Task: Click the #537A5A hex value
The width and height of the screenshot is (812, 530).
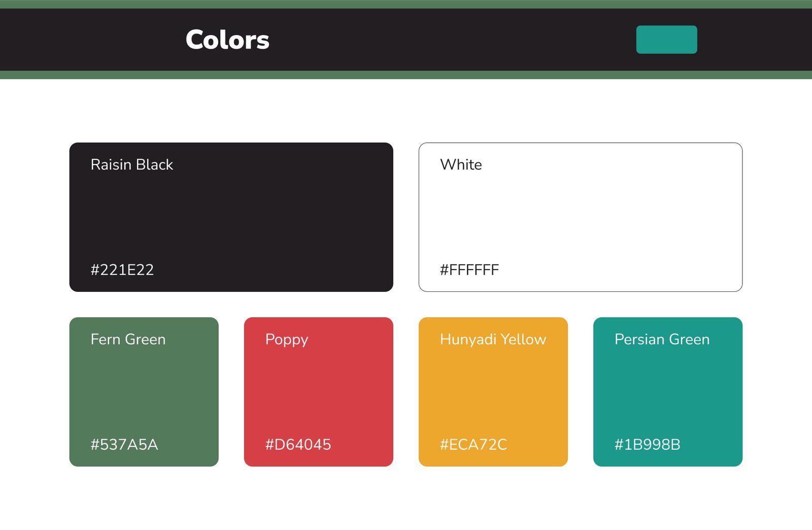Action: click(x=124, y=444)
